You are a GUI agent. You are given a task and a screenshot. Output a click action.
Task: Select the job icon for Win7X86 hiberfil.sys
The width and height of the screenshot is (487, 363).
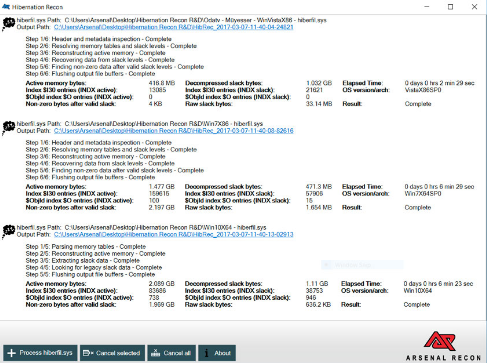click(8, 128)
